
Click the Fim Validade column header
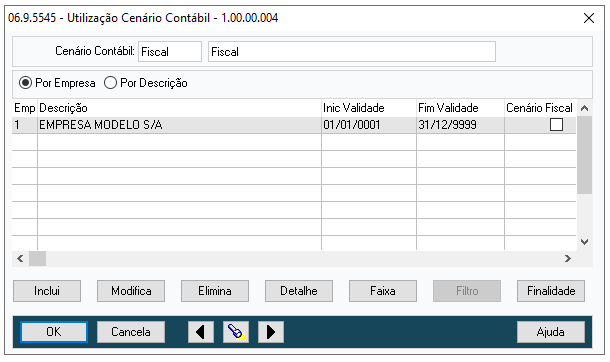click(460, 108)
